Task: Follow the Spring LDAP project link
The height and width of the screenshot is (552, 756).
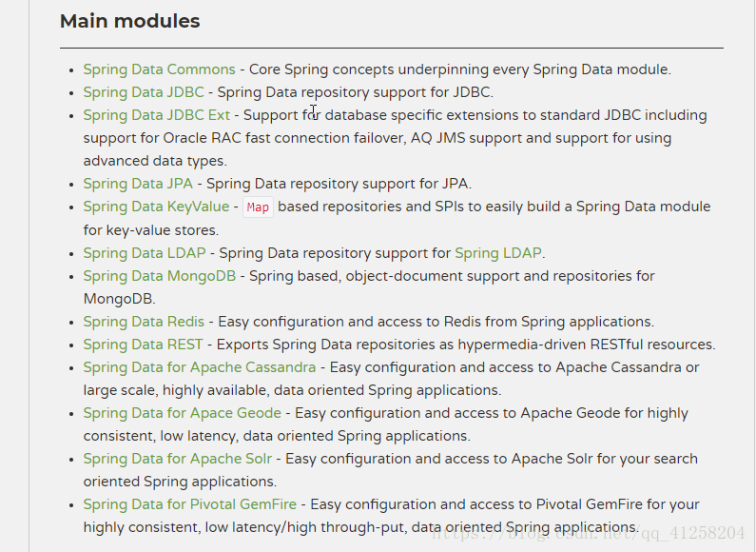Action: coord(498,253)
